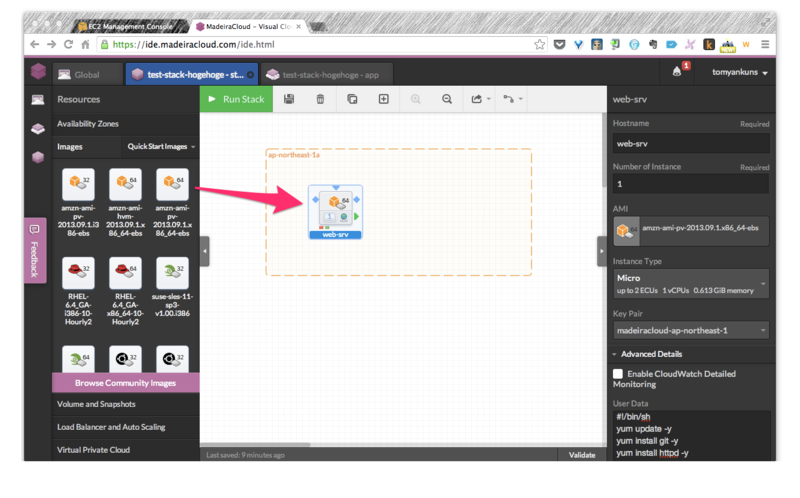The height and width of the screenshot is (498, 800).
Task: Duplicate the stack with the copy icon
Action: 352,99
